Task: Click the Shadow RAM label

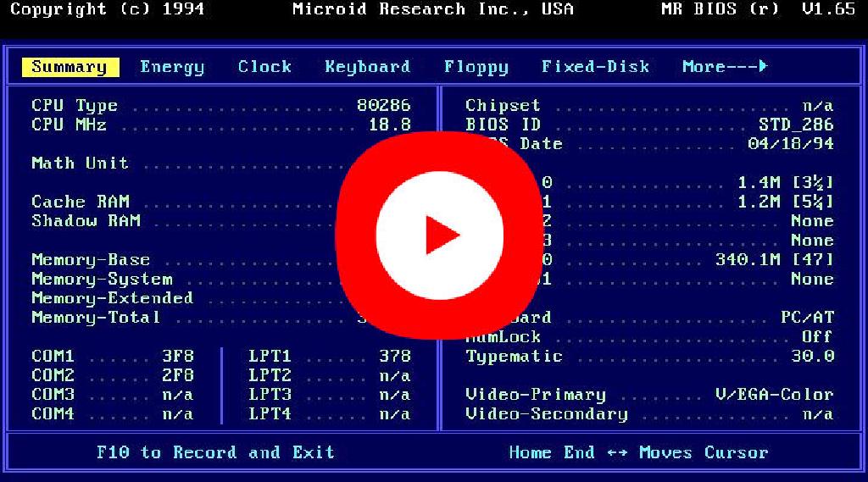Action: click(86, 221)
